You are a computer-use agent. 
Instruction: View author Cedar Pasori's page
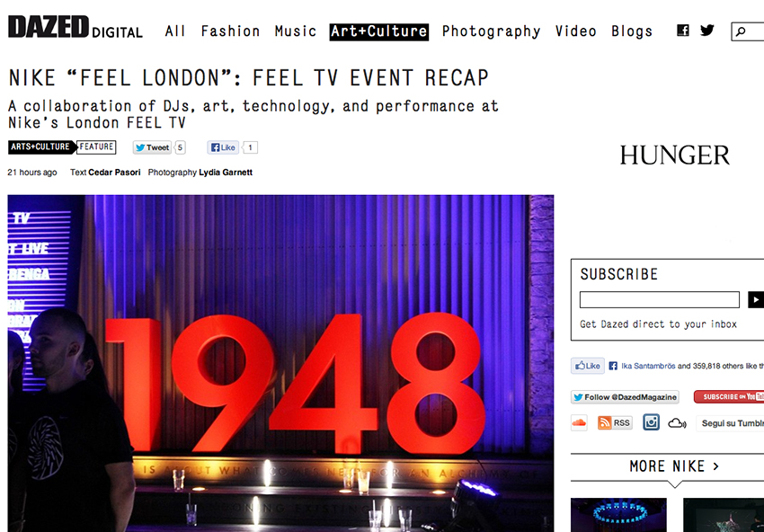coord(114,173)
